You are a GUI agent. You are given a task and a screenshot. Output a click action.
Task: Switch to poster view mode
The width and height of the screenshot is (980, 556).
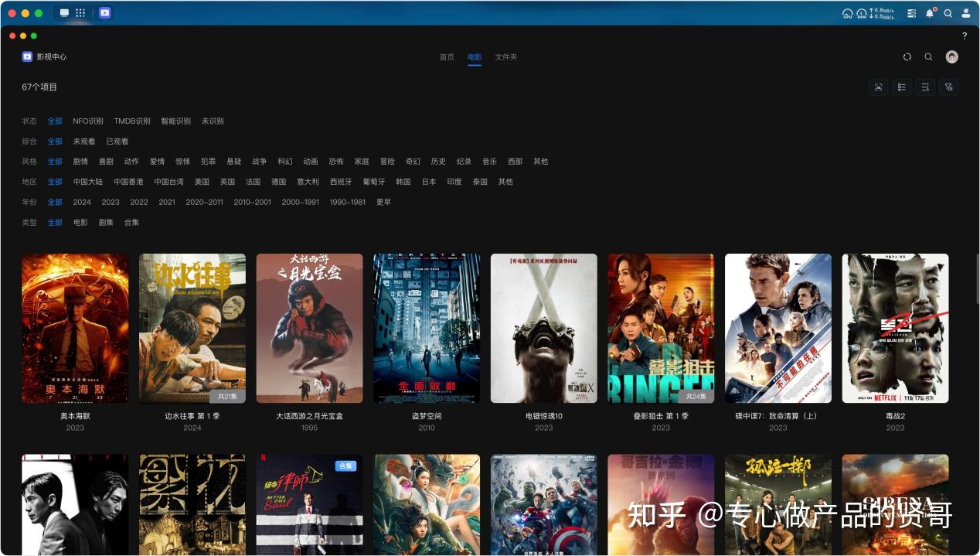(878, 87)
